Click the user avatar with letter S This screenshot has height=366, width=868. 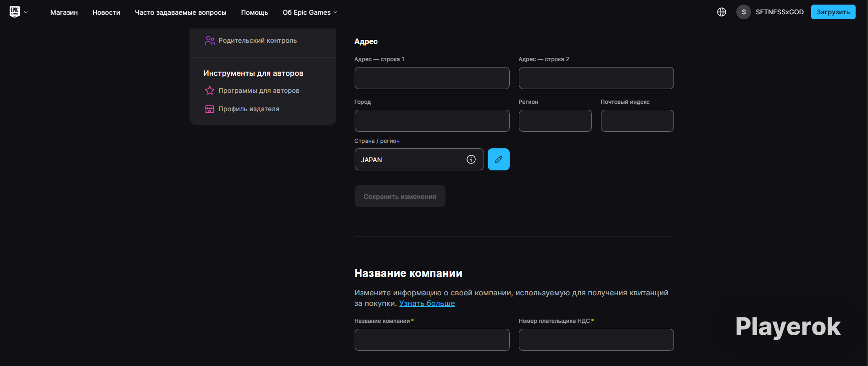744,12
